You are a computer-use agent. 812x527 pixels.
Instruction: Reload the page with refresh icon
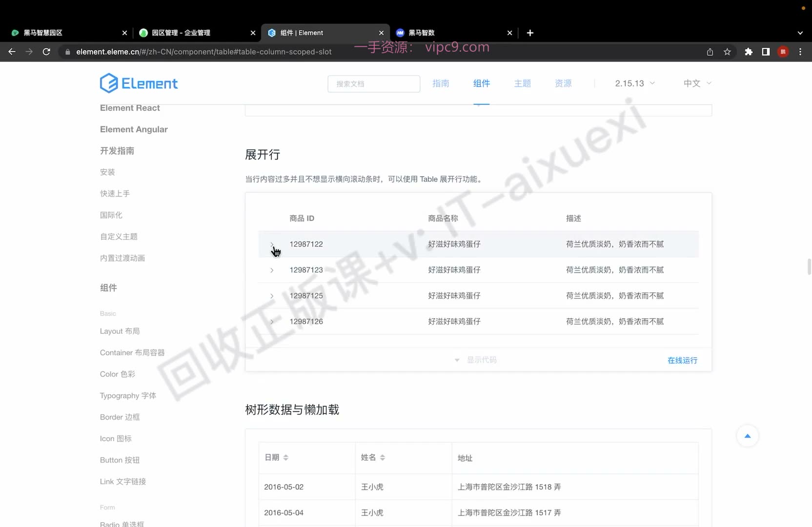coord(46,52)
